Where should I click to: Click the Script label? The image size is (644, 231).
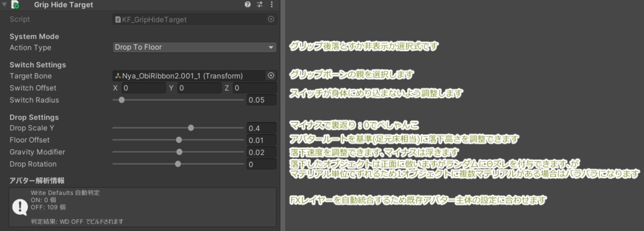click(19, 20)
